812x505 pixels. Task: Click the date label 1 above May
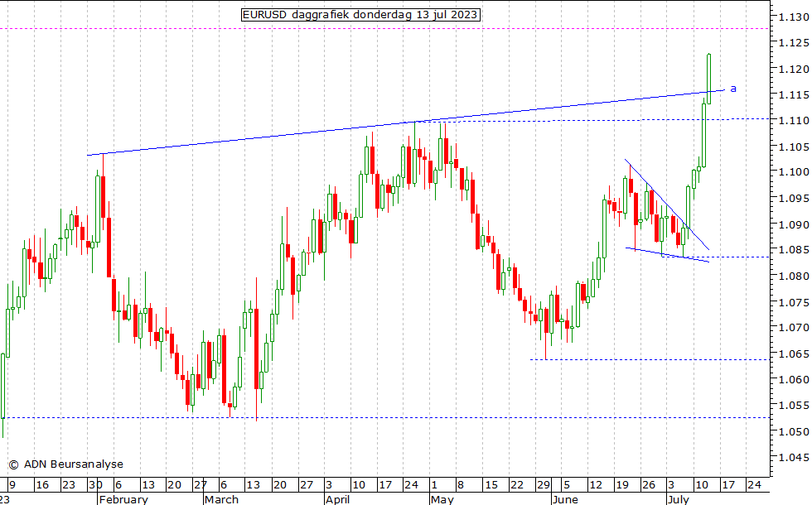(x=434, y=485)
